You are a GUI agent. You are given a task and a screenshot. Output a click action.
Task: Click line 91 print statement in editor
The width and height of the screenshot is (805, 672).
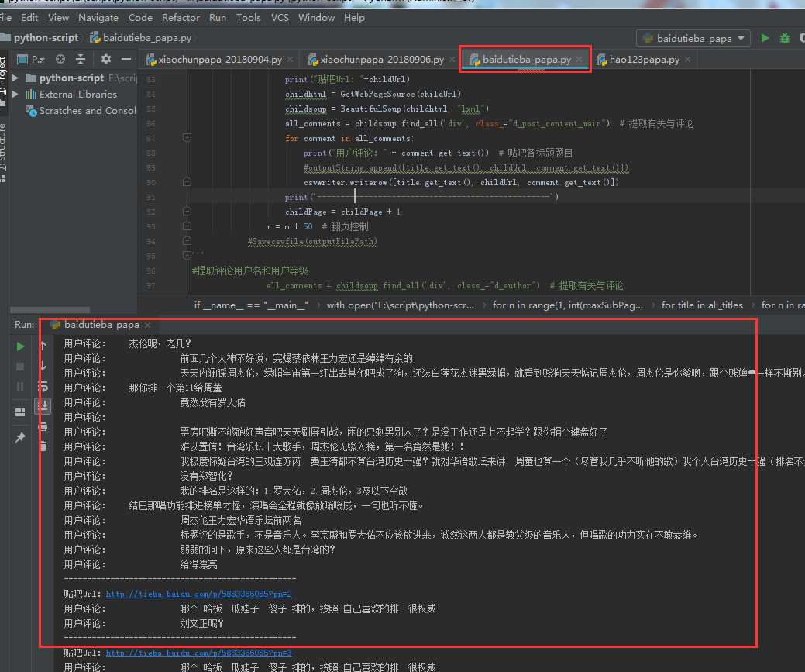click(x=421, y=197)
